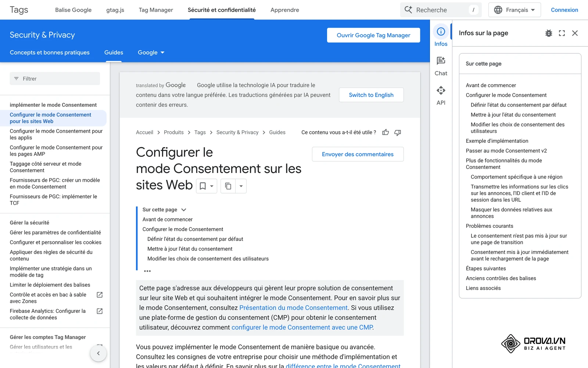The image size is (588, 368).
Task: Expand the Google dropdown in blue header
Action: (x=151, y=53)
